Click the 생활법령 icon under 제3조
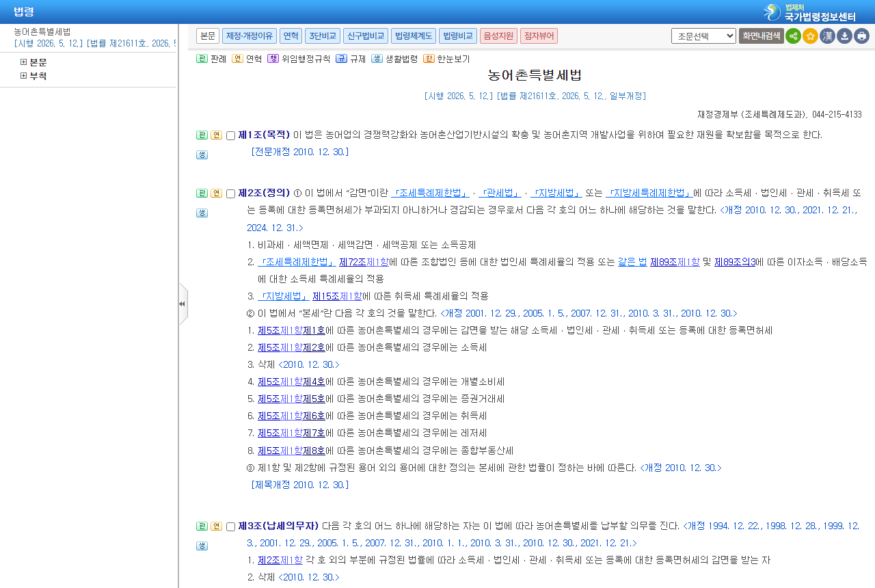Screen dimensions: 875x588 pos(202,546)
